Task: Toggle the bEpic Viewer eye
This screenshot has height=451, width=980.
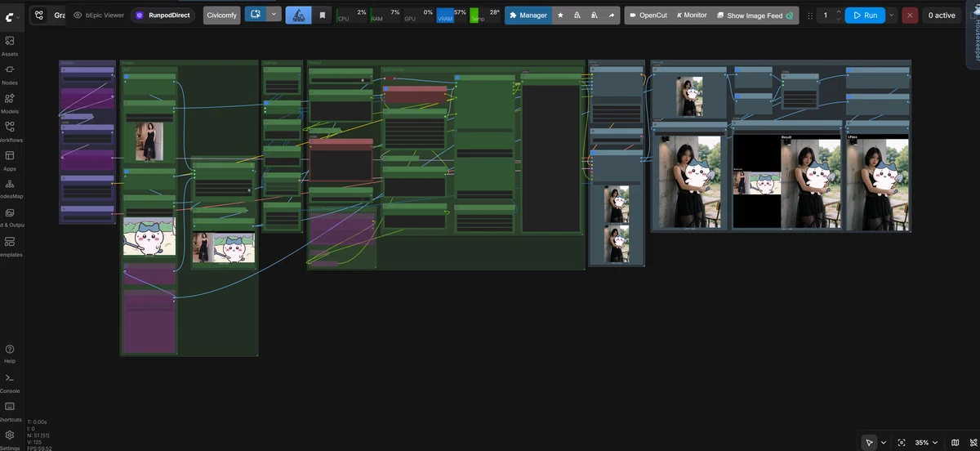Action: (x=78, y=16)
